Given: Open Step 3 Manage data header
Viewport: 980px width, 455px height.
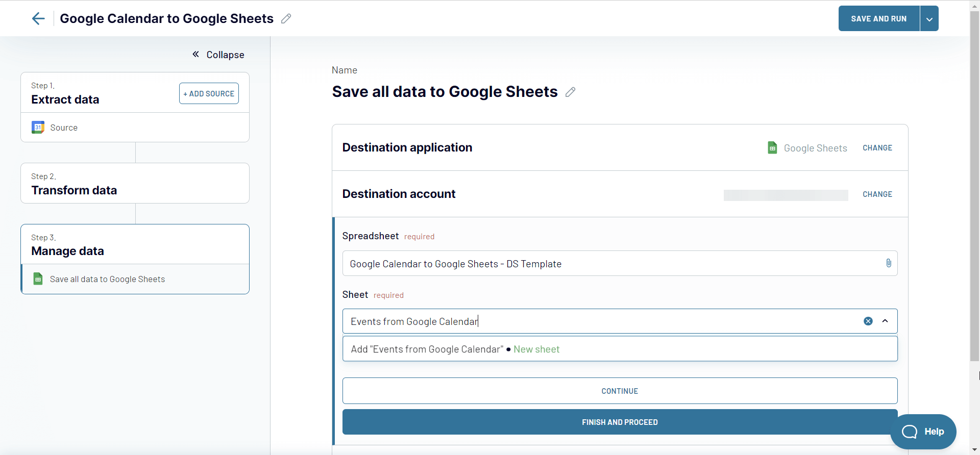Looking at the screenshot, I should pyautogui.click(x=135, y=244).
